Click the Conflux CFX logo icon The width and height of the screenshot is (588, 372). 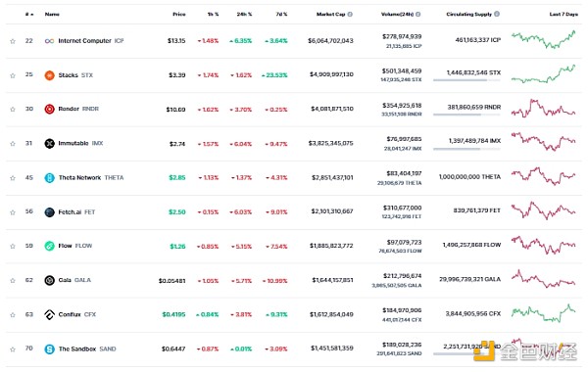50,314
